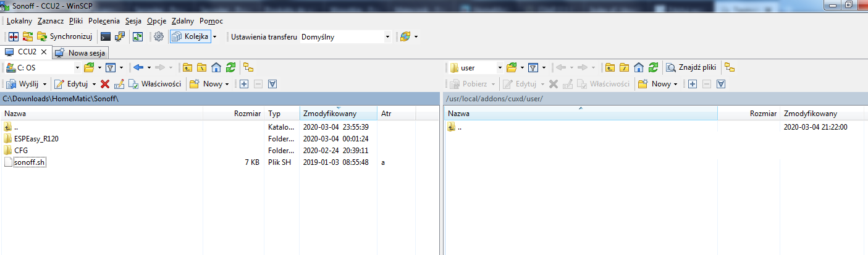Click the local panel filter icon

click(x=110, y=67)
